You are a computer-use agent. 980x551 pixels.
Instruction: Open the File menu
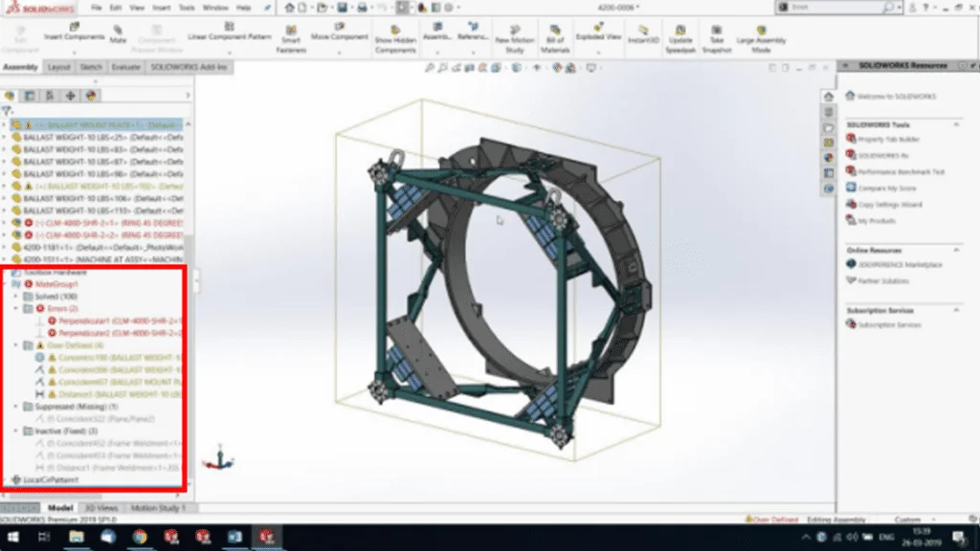tap(96, 8)
